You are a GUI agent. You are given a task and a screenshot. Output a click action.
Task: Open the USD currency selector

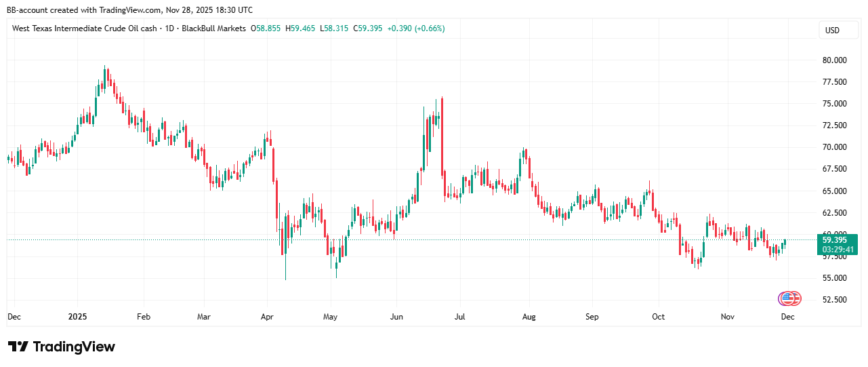pos(831,31)
